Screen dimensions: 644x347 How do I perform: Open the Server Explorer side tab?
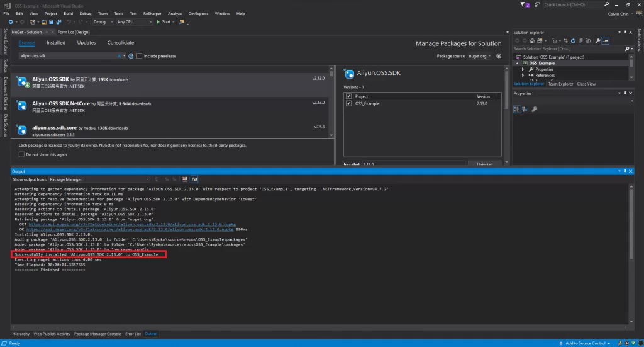coord(5,42)
